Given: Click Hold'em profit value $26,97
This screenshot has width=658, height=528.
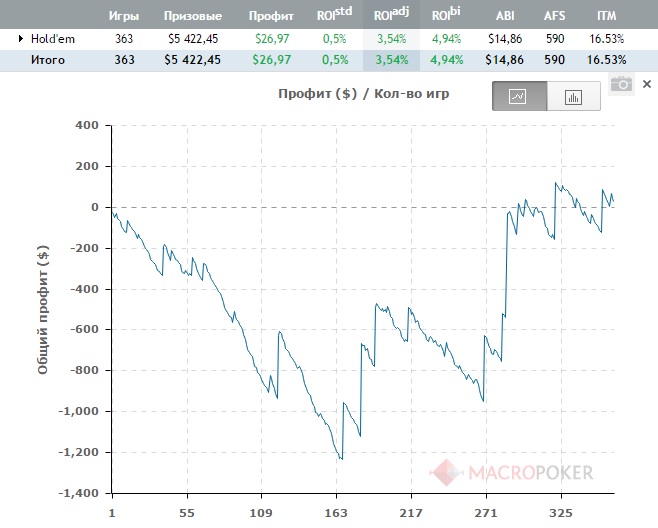Looking at the screenshot, I should click(x=272, y=39).
